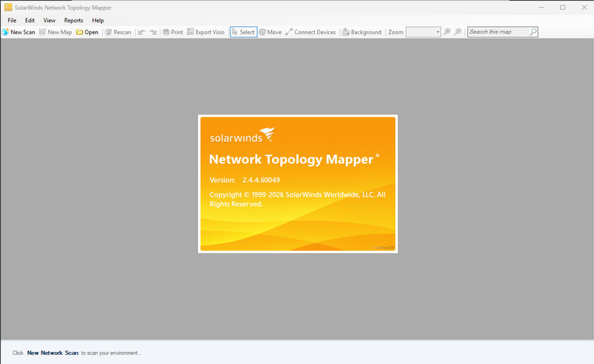594x364 pixels.
Task: Click the New Network Scan link
Action: (53, 353)
